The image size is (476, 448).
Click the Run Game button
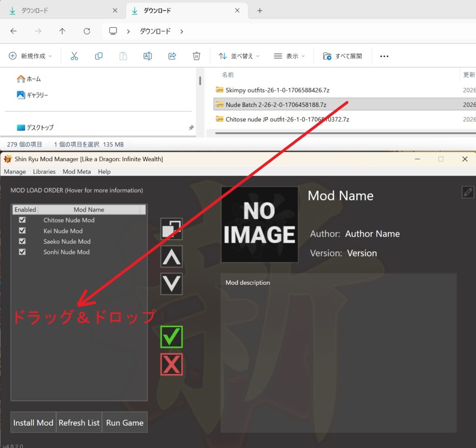125,422
